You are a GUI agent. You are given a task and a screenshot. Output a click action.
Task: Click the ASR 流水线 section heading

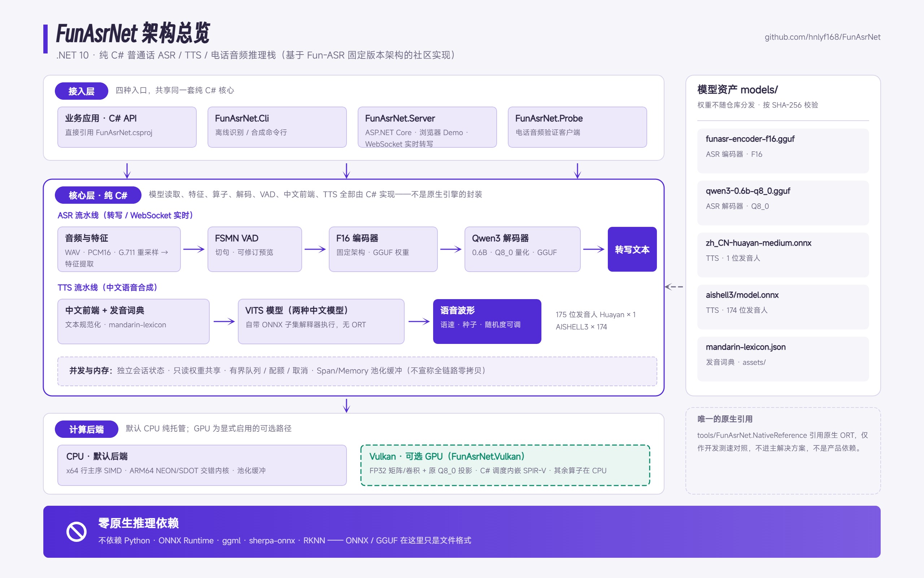coord(125,215)
